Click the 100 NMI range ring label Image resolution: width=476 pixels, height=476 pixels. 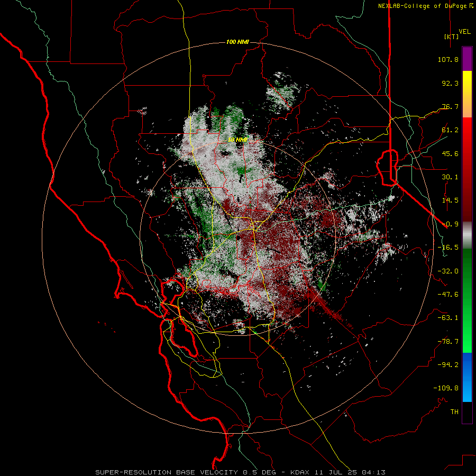pos(237,42)
